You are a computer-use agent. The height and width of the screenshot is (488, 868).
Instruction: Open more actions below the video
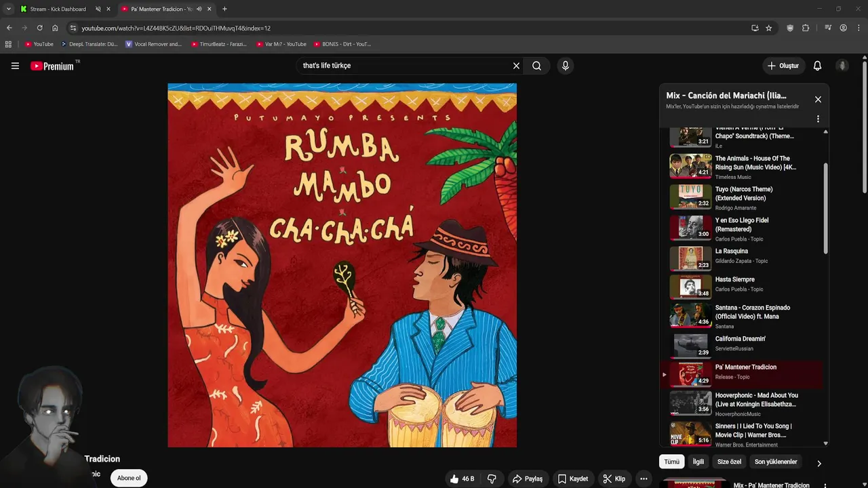(x=644, y=479)
